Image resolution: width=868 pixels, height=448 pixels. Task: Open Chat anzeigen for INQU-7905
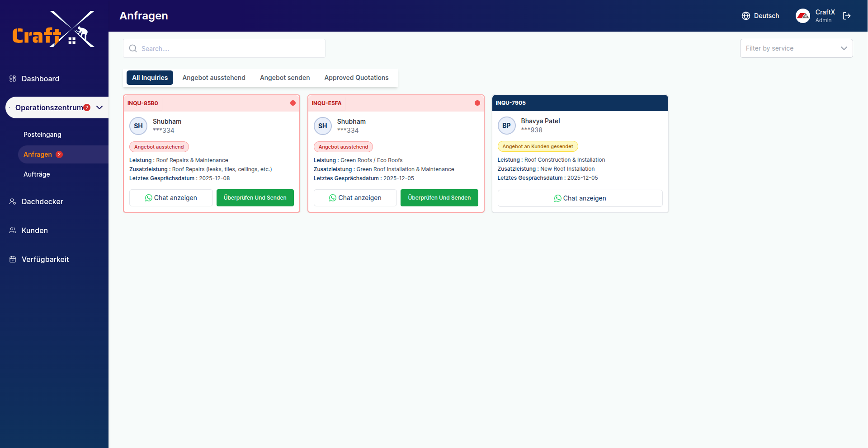(x=580, y=198)
